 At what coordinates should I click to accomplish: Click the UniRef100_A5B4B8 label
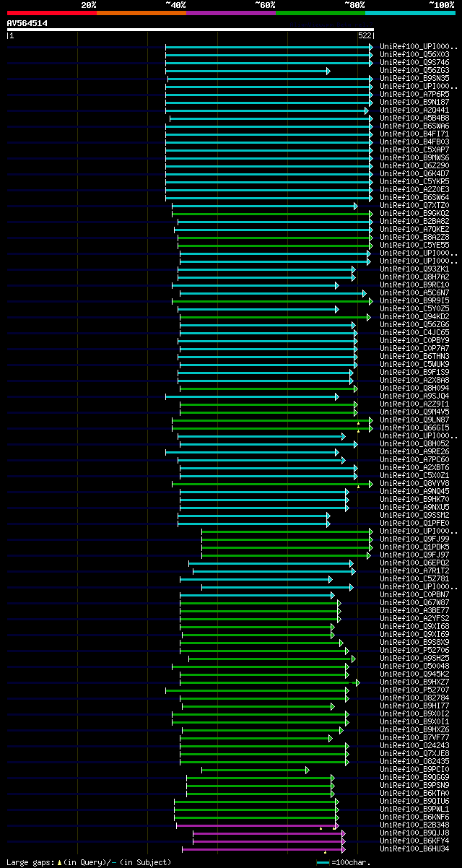[414, 118]
